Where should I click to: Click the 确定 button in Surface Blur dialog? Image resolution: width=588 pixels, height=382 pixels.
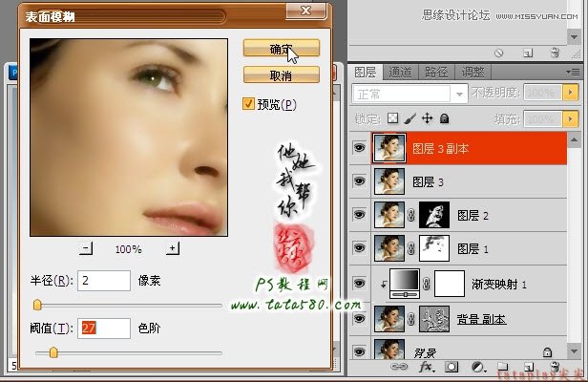pos(282,49)
